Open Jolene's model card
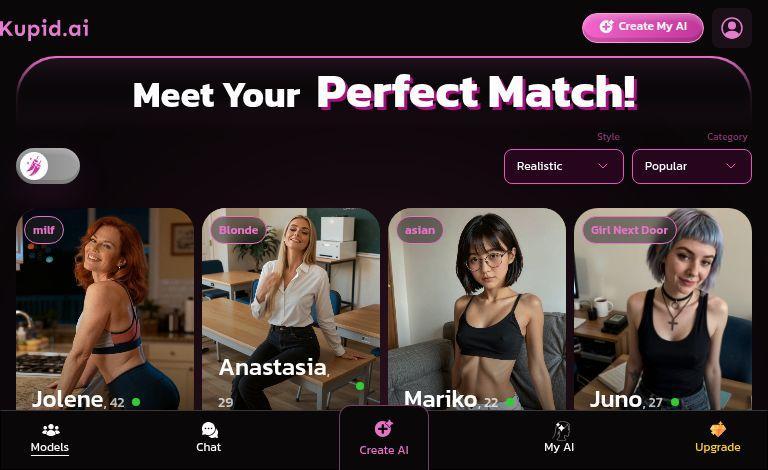Image resolution: width=768 pixels, height=470 pixels. (105, 309)
